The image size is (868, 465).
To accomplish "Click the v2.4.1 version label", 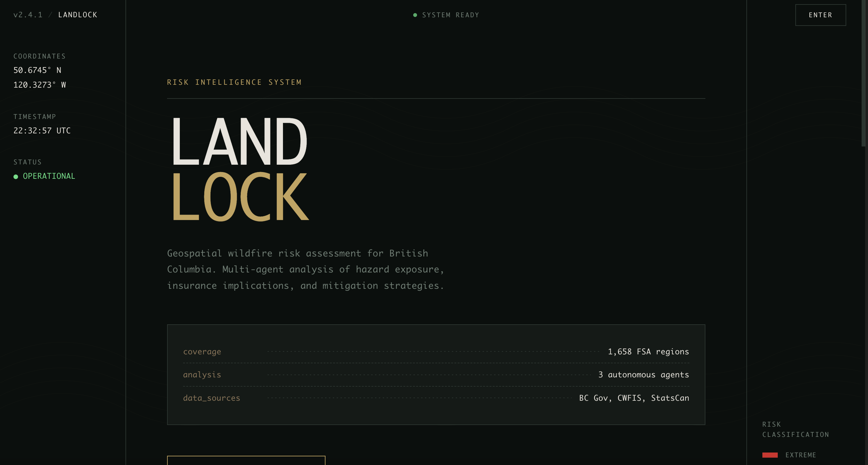I will (28, 15).
